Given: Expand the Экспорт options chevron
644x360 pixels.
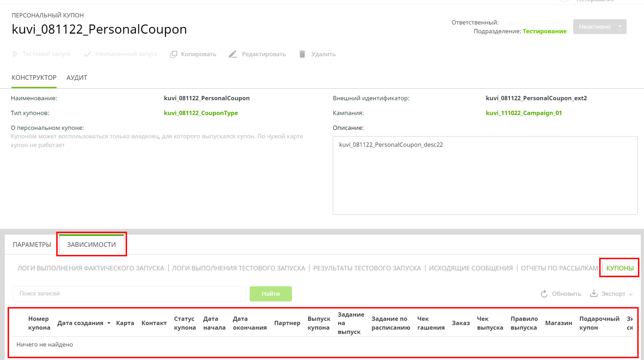Looking at the screenshot, I should click(x=631, y=294).
